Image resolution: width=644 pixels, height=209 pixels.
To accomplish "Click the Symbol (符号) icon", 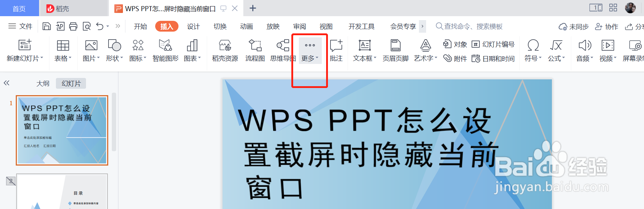I will click(x=533, y=45).
